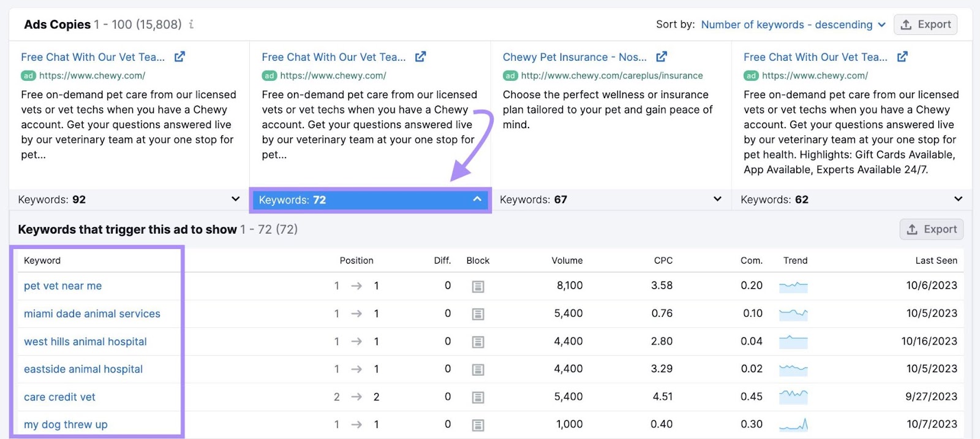Open keyword eastside animal hospital
Screen dimensions: 980x439
pyautogui.click(x=83, y=369)
